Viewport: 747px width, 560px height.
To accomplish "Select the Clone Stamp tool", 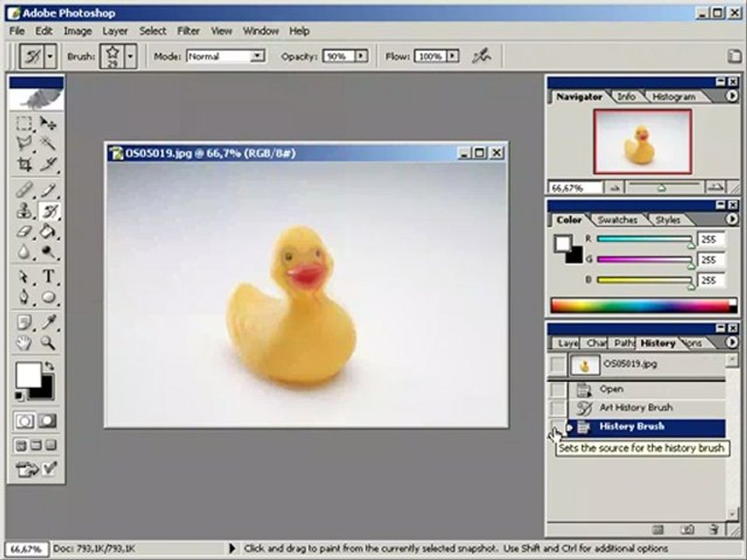I will point(24,211).
